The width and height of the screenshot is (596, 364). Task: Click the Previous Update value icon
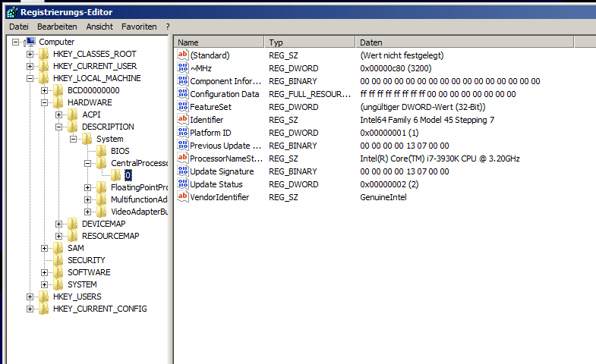[183, 146]
